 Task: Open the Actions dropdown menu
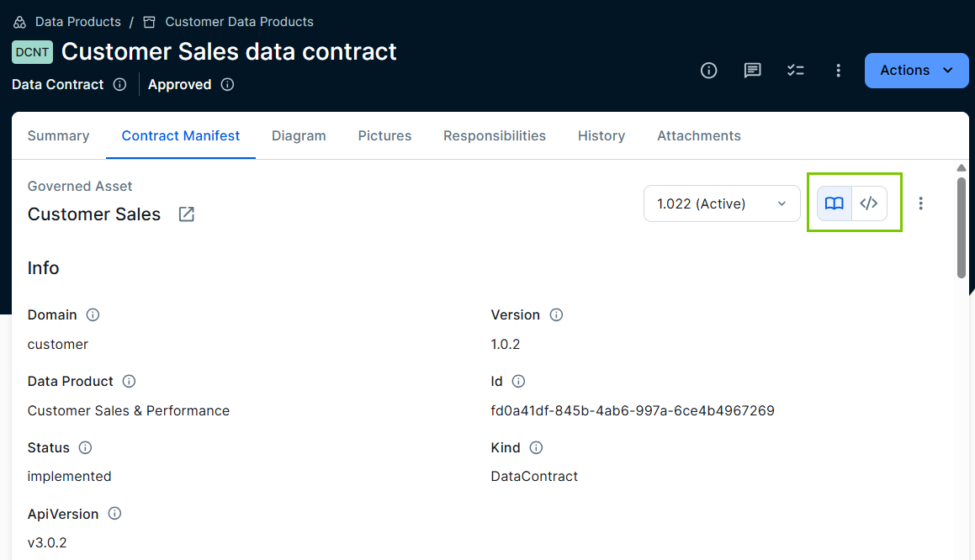tap(916, 71)
